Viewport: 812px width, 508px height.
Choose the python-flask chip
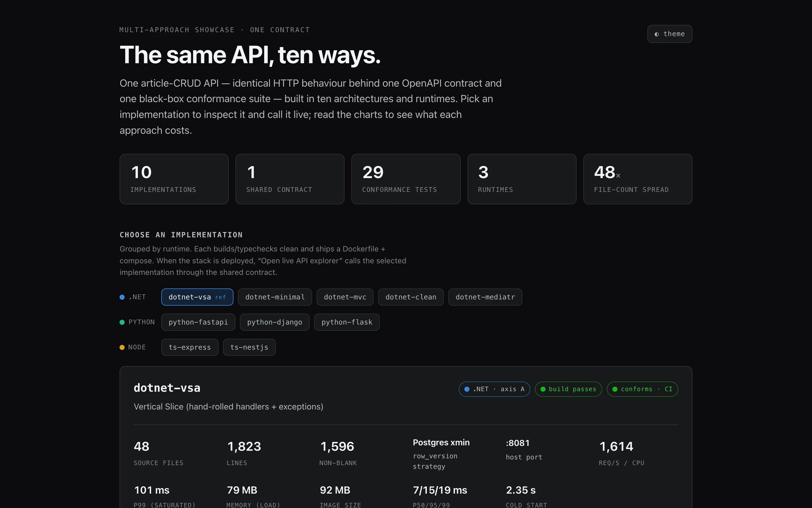click(x=347, y=322)
